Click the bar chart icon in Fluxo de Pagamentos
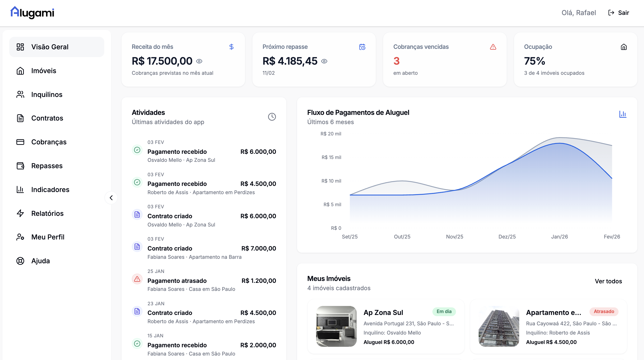The width and height of the screenshot is (644, 360). [x=623, y=114]
